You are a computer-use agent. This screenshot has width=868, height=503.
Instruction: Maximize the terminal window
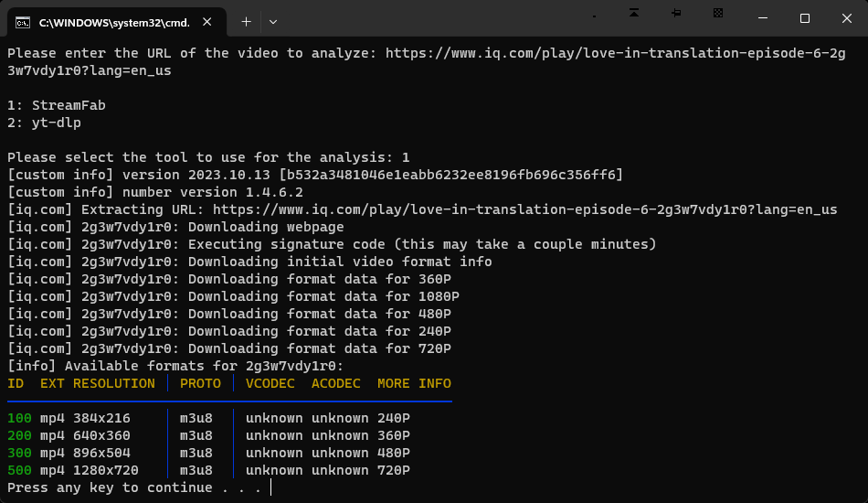point(805,18)
